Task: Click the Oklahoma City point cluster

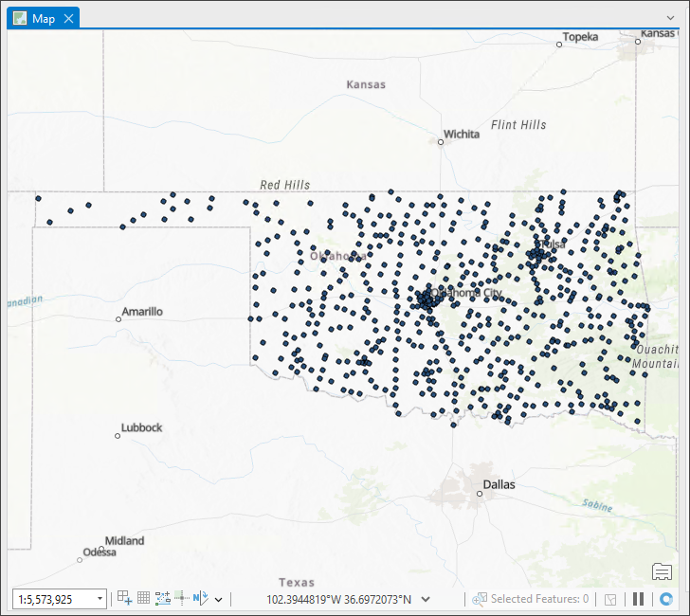Action: point(425,299)
